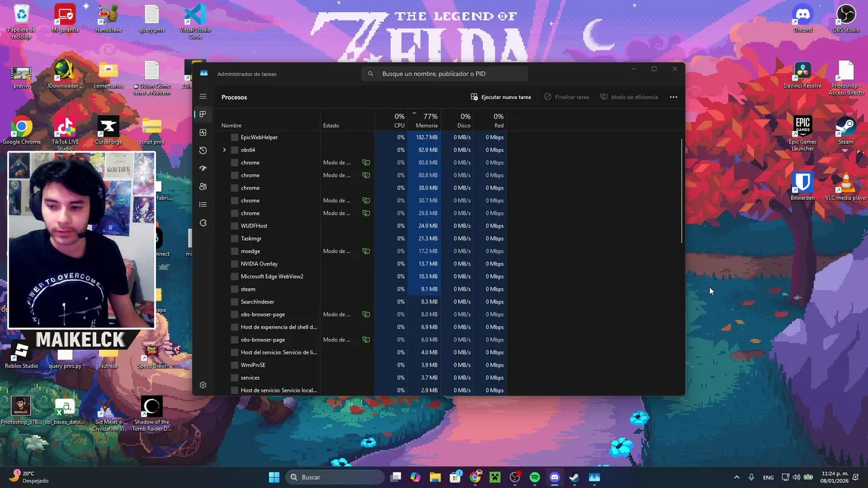This screenshot has width=868, height=488.
Task: Click Spotify icon in the taskbar
Action: tap(534, 477)
